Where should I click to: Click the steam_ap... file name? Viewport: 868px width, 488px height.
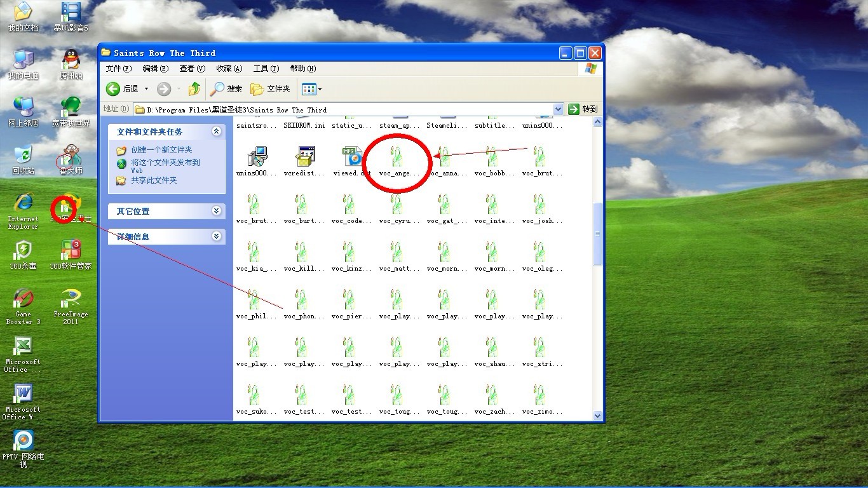click(399, 126)
